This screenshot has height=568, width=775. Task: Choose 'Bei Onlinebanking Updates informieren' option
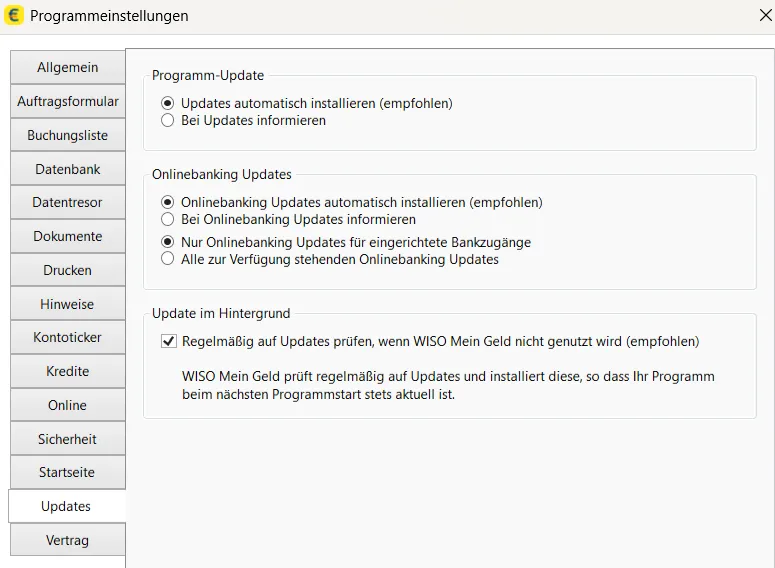coord(167,219)
